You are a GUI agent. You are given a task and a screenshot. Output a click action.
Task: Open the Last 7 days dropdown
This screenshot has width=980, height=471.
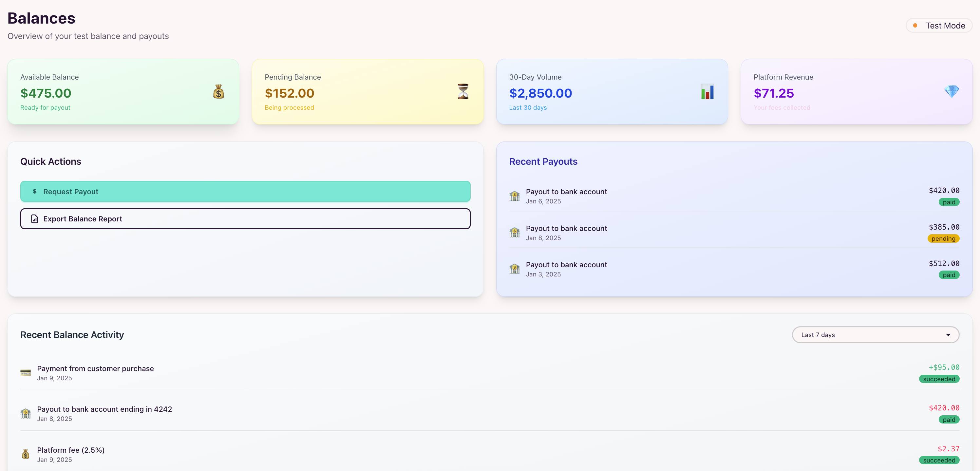point(876,335)
